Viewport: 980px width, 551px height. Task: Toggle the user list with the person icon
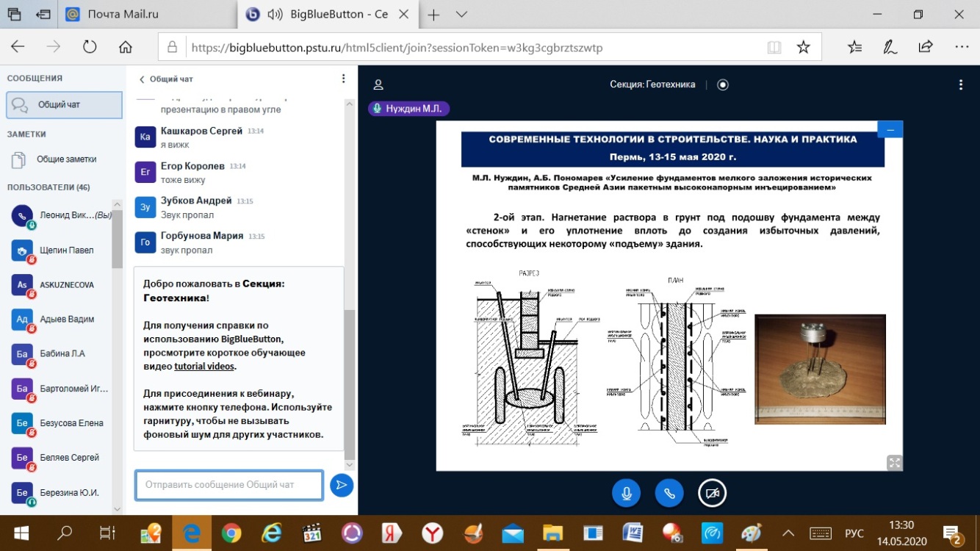tap(378, 85)
